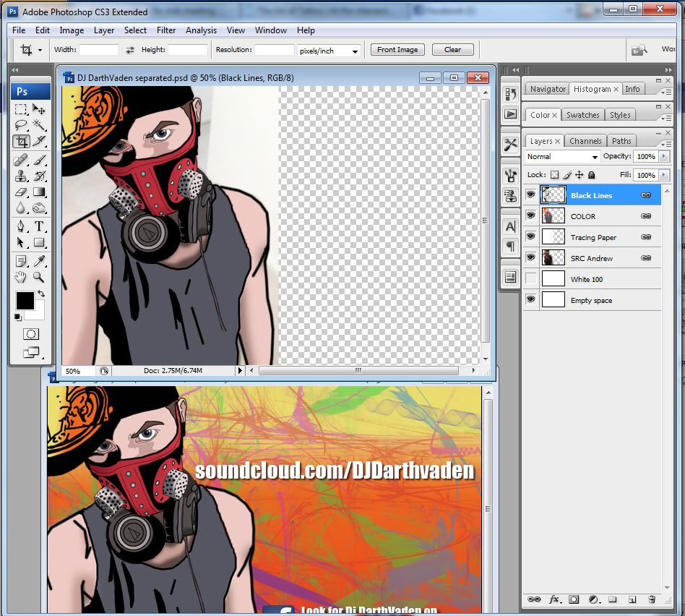Open the Filter menu

point(166,30)
